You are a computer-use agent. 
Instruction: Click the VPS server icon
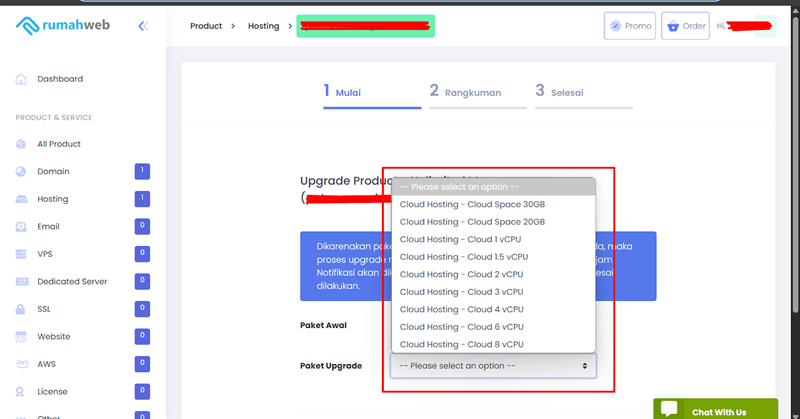21,254
